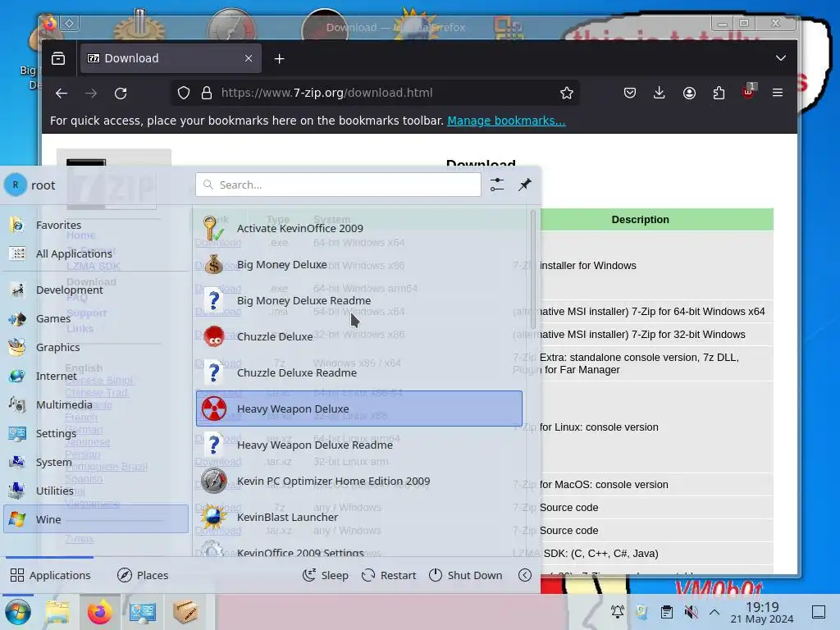This screenshot has height=630, width=840.
Task: Open Firefox recent browsing icon
Action: 58,58
